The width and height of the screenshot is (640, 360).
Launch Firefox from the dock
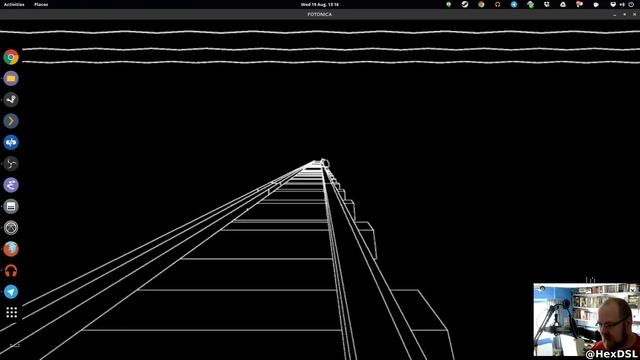(x=11, y=249)
